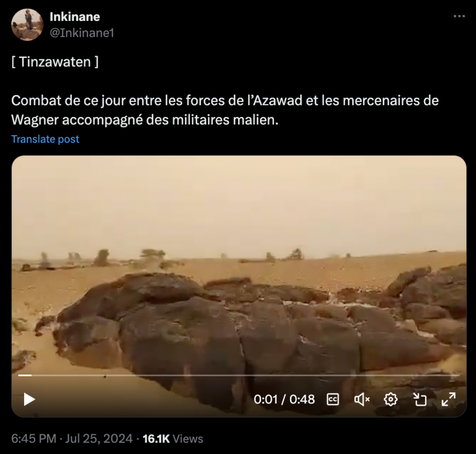
Task: Click the [ Tinzawaten ] heading text
Action: click(x=55, y=62)
